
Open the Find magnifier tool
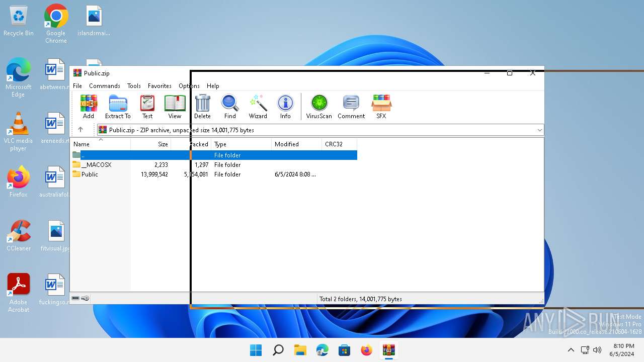click(x=230, y=107)
